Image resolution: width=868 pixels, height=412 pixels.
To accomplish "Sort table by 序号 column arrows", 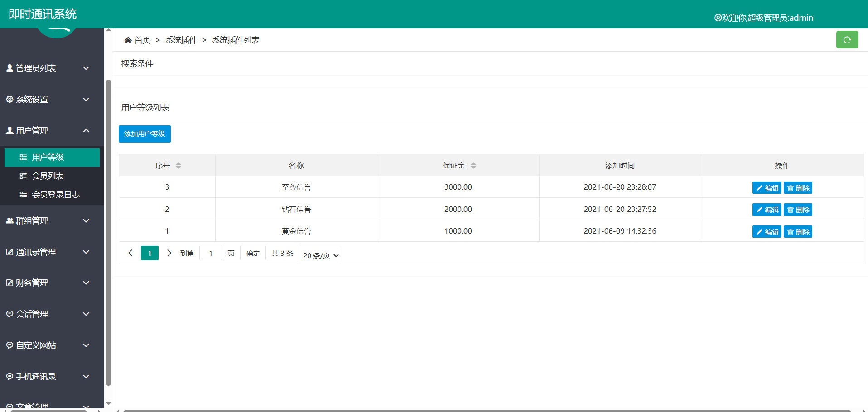I will tap(178, 166).
